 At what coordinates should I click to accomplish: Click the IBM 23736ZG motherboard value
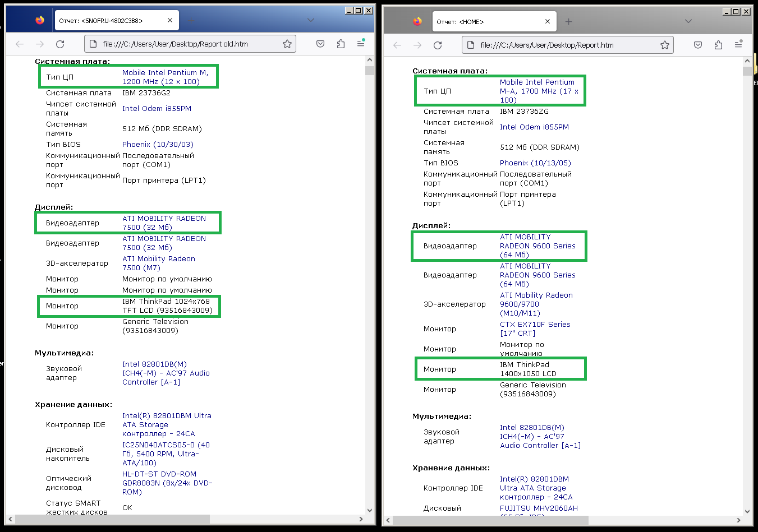point(524,111)
